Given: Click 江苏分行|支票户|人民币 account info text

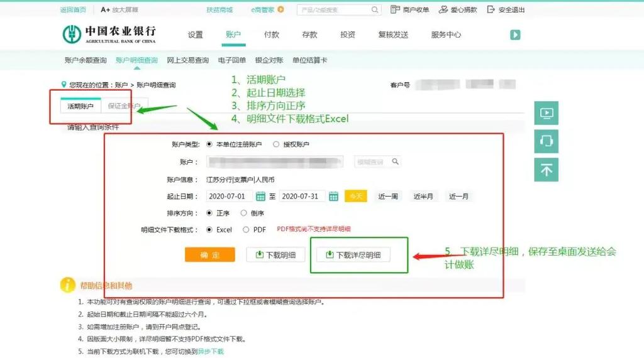Looking at the screenshot, I should pyautogui.click(x=240, y=180).
